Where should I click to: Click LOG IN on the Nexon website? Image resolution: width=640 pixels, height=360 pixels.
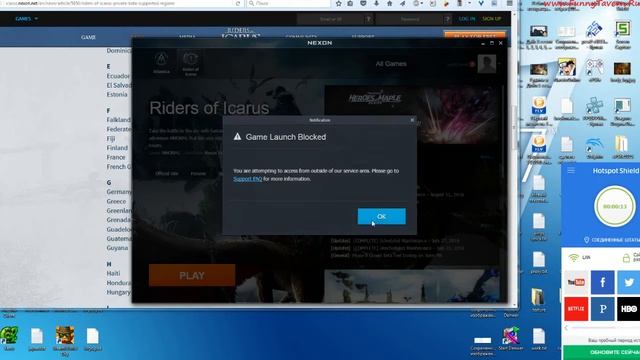467,19
